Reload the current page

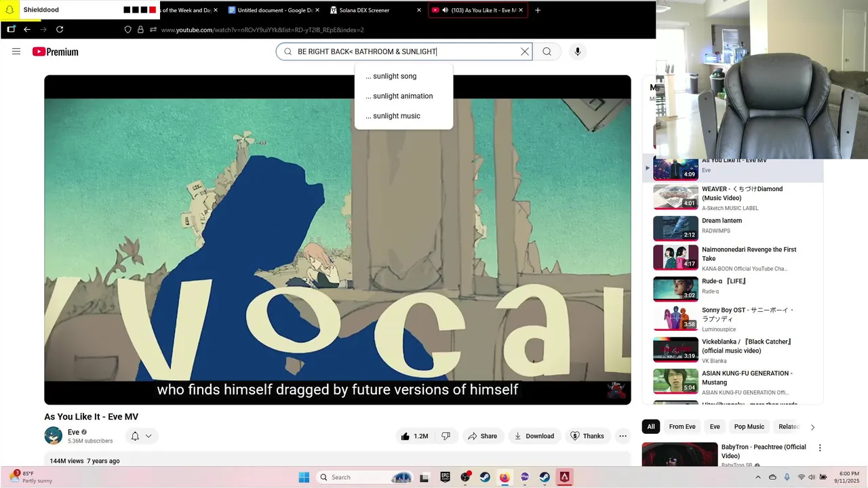tap(60, 29)
